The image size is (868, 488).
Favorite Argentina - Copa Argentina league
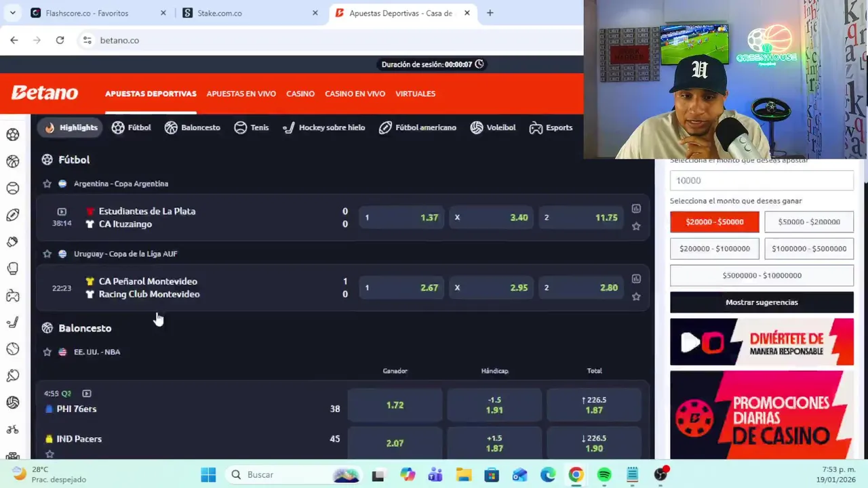pos(47,184)
